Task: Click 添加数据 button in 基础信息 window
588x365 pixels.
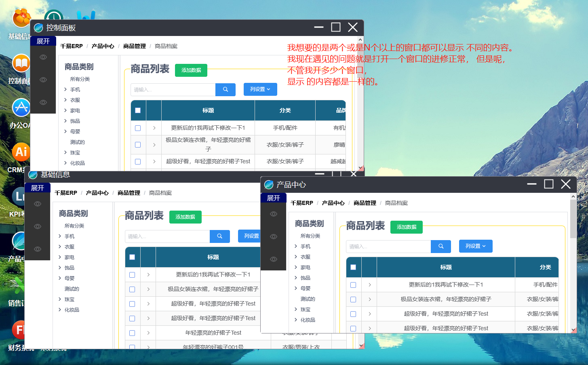Action: 185,217
